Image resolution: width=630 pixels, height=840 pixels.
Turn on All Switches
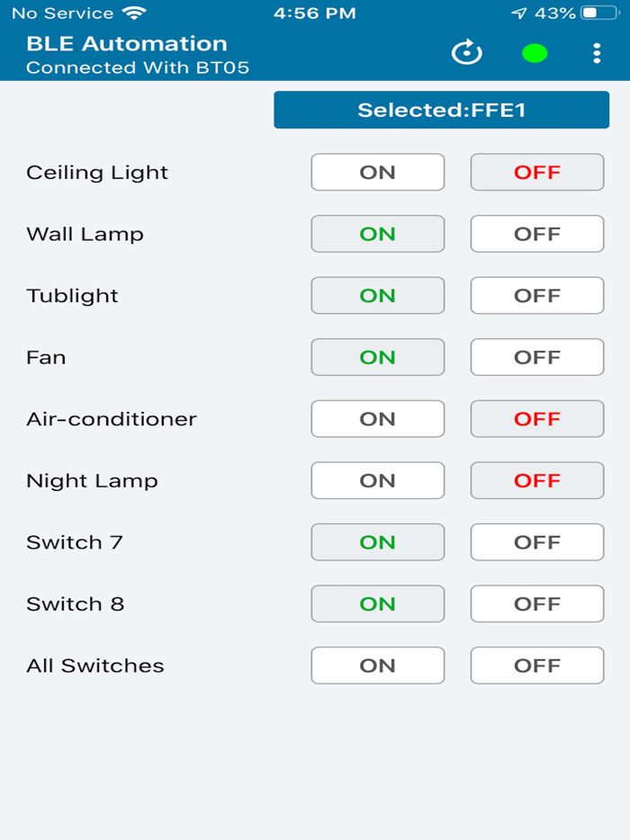[377, 666]
